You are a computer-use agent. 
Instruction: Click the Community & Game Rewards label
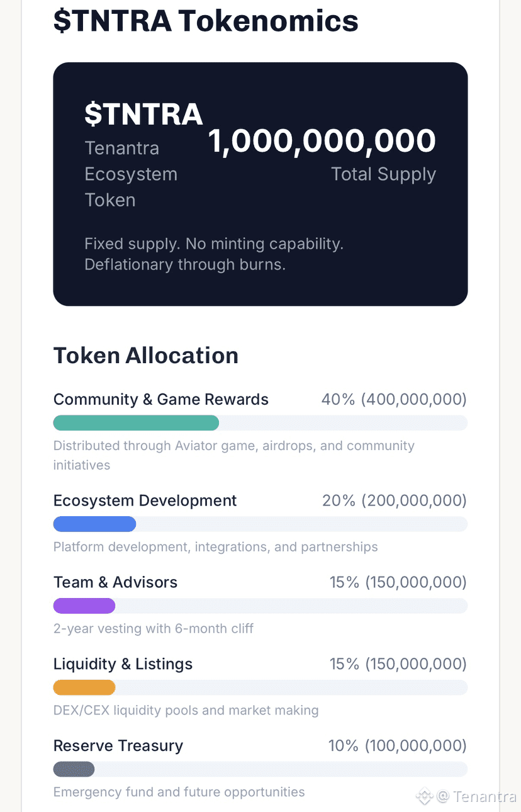pyautogui.click(x=161, y=400)
